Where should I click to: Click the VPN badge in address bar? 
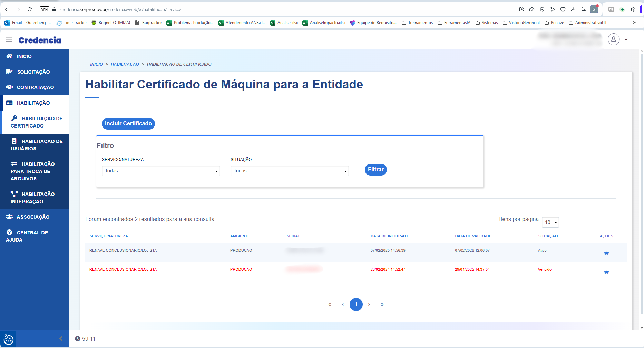click(x=45, y=9)
